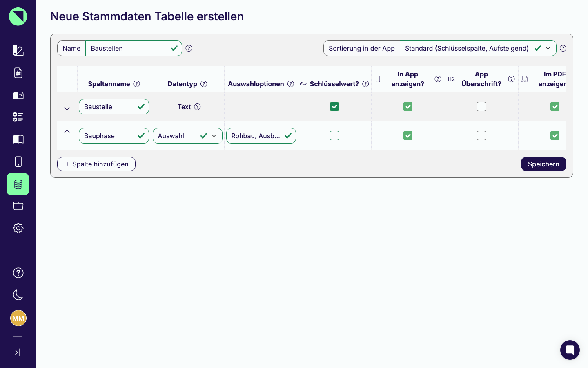
Task: Open the help question mark sidebar icon
Action: [x=18, y=273]
